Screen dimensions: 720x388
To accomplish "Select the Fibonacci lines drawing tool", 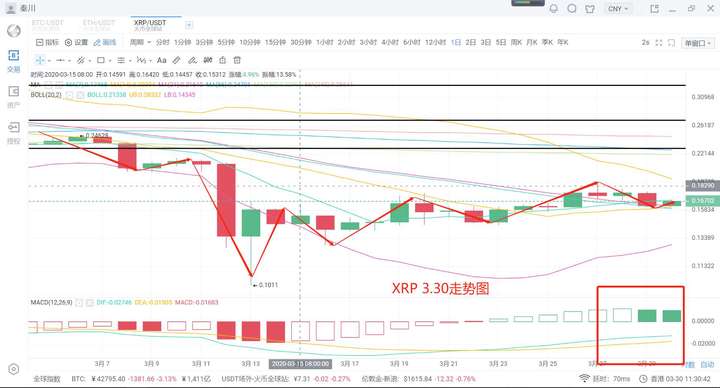I will tap(121, 60).
